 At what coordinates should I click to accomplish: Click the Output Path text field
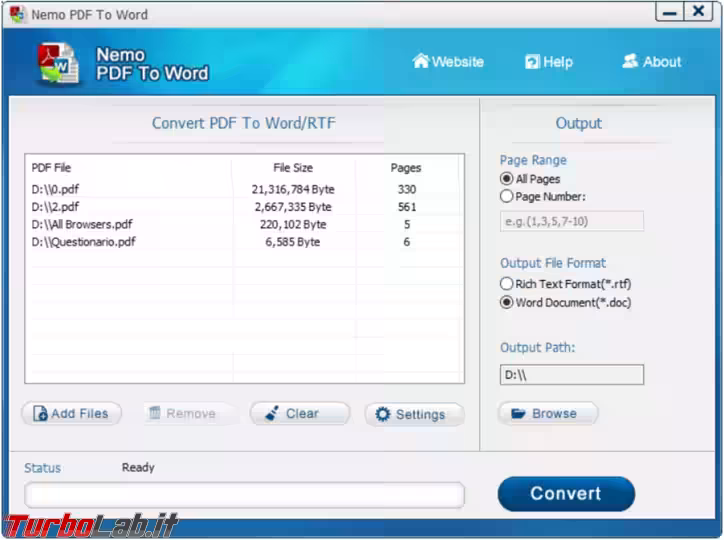tap(572, 375)
